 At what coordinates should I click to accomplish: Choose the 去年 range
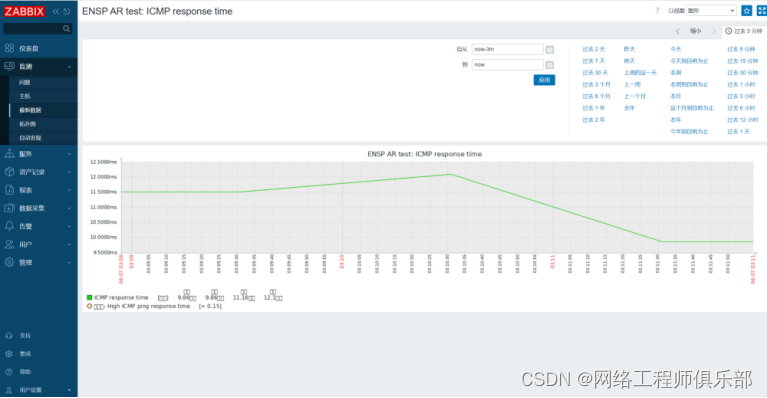pos(629,108)
